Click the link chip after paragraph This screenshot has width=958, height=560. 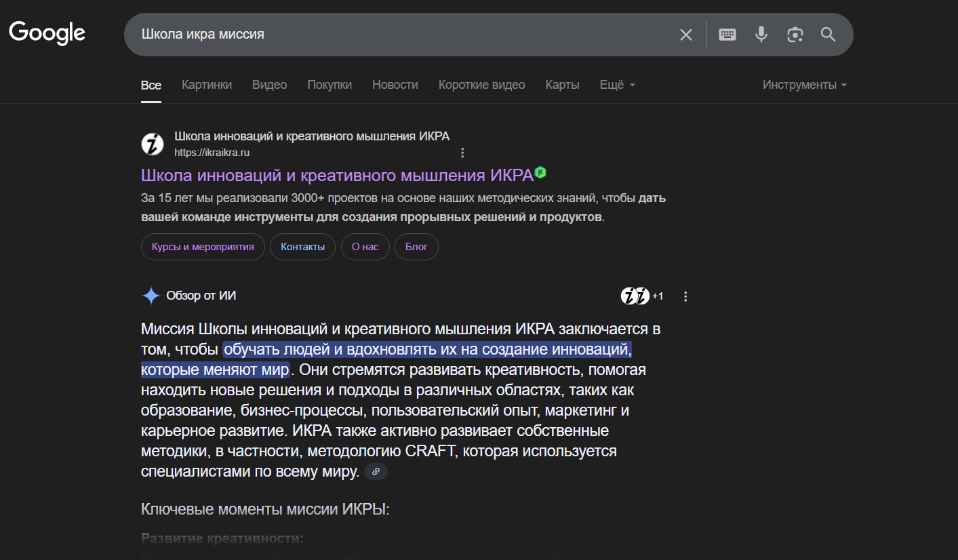click(376, 472)
